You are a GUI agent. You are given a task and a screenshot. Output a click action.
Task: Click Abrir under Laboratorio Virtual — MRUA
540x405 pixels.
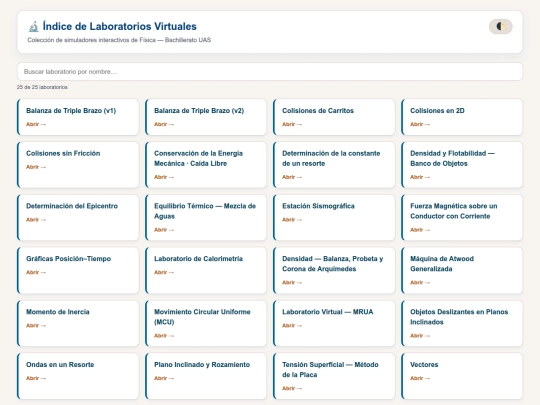[292, 325]
